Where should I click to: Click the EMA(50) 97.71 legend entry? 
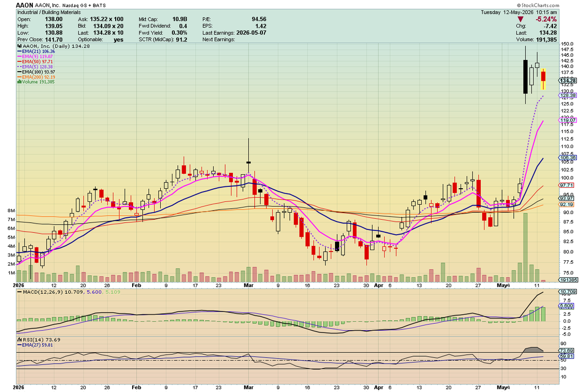[36, 61]
